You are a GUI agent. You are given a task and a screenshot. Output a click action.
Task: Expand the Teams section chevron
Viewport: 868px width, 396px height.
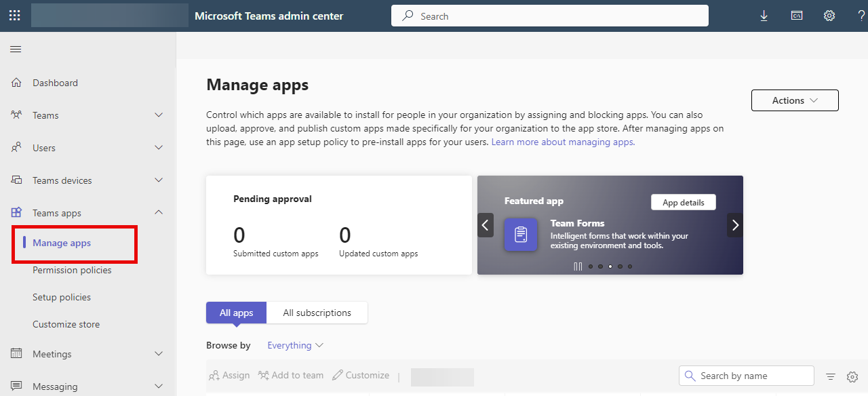pos(159,115)
